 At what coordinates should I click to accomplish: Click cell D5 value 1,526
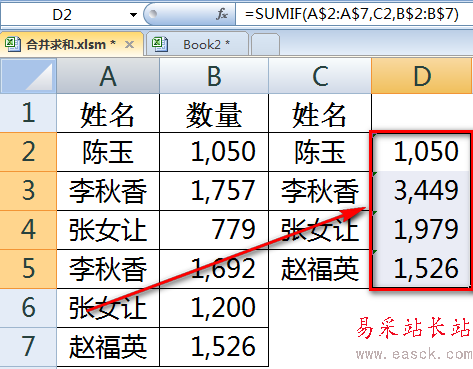[x=422, y=269]
